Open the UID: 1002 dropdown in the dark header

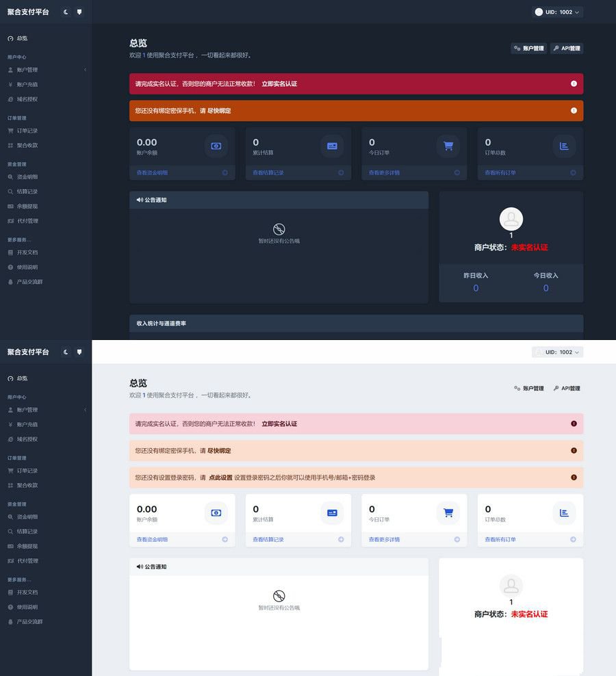(x=557, y=12)
